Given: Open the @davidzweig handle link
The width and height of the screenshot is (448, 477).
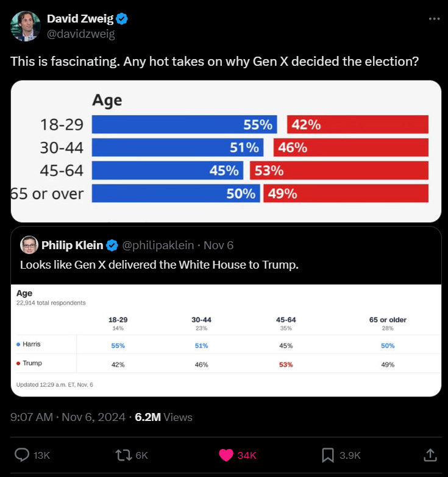Looking at the screenshot, I should (81, 34).
